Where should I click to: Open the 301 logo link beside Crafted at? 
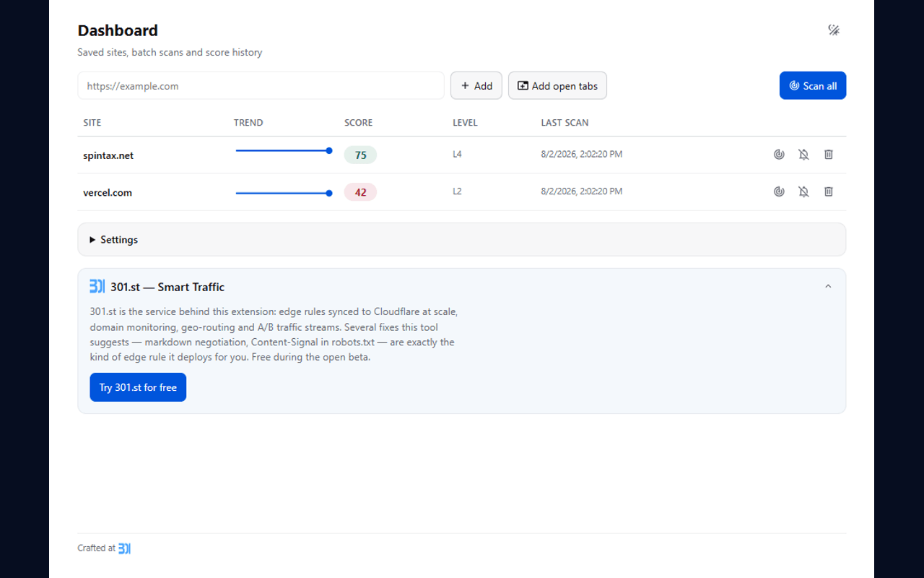(124, 548)
